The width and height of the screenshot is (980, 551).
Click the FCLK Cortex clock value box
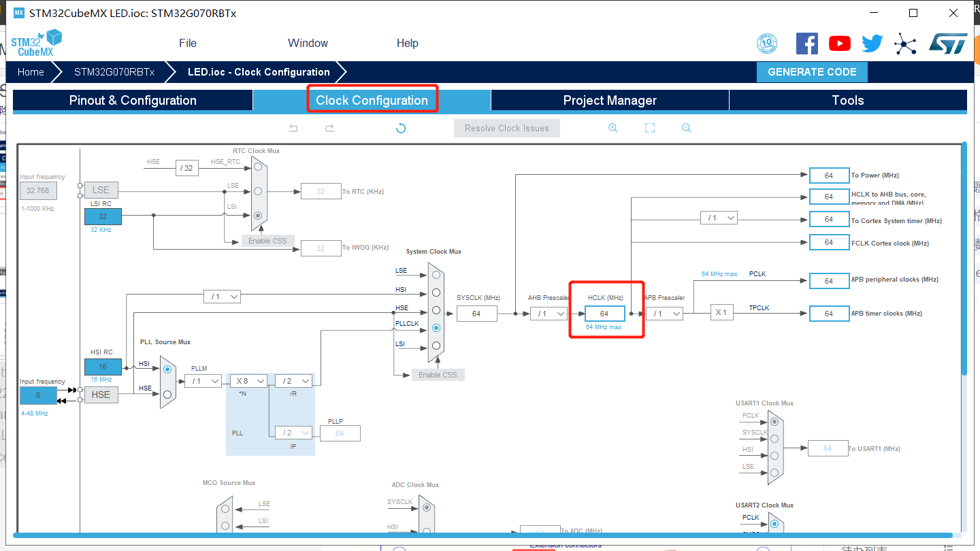coord(829,242)
